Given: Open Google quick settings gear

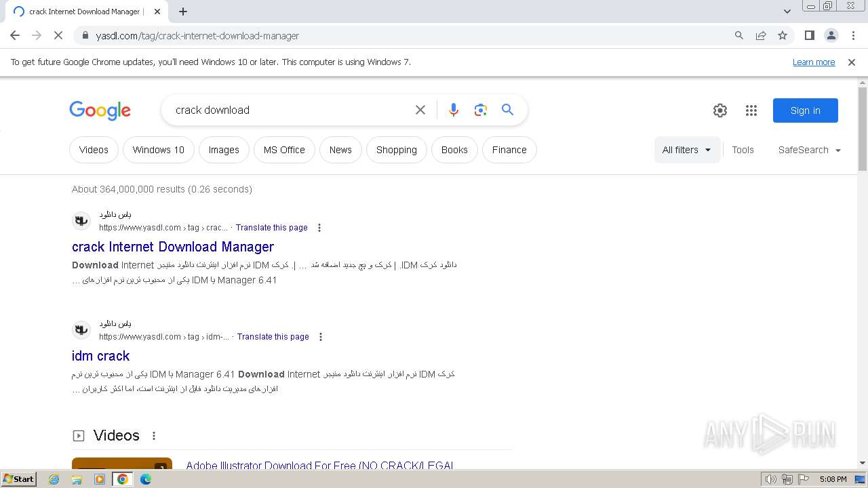Looking at the screenshot, I should tap(720, 110).
